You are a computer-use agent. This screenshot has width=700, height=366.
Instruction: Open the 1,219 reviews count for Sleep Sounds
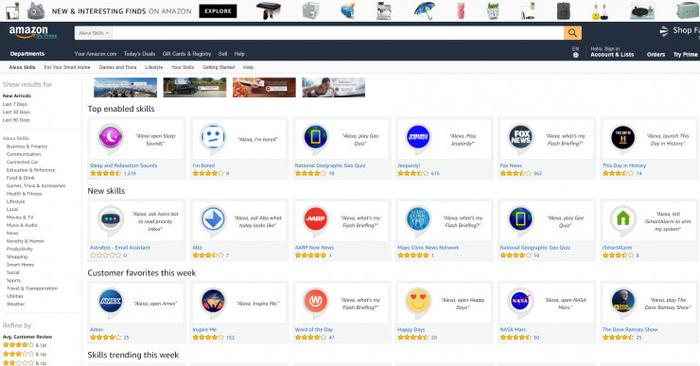point(130,173)
